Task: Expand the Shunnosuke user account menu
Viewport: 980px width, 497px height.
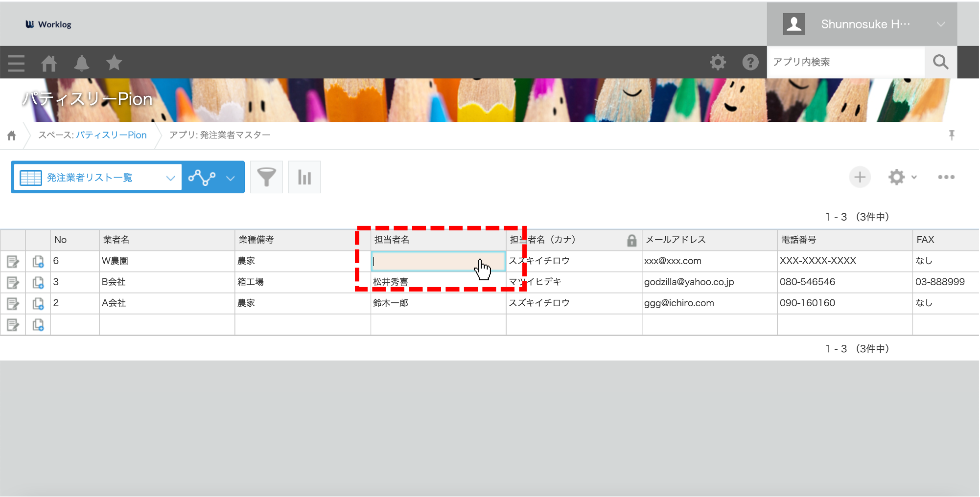Action: click(x=940, y=24)
